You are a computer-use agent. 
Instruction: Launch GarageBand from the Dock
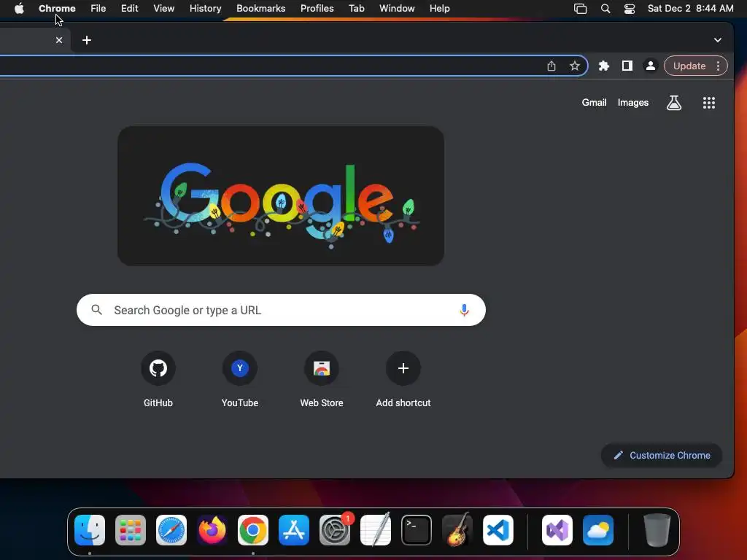pyautogui.click(x=457, y=530)
